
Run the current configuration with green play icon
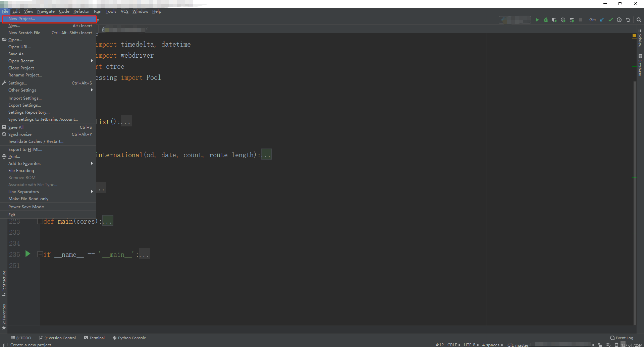(x=537, y=20)
